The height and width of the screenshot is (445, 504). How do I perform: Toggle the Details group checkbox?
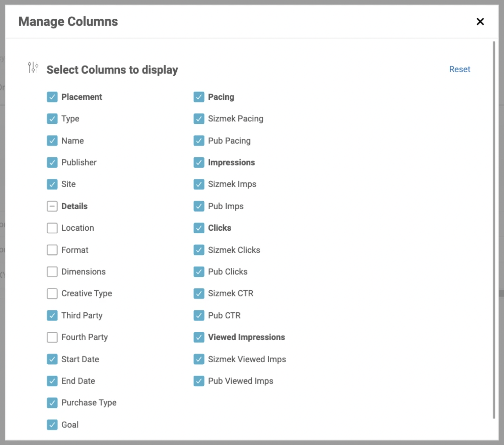(52, 206)
